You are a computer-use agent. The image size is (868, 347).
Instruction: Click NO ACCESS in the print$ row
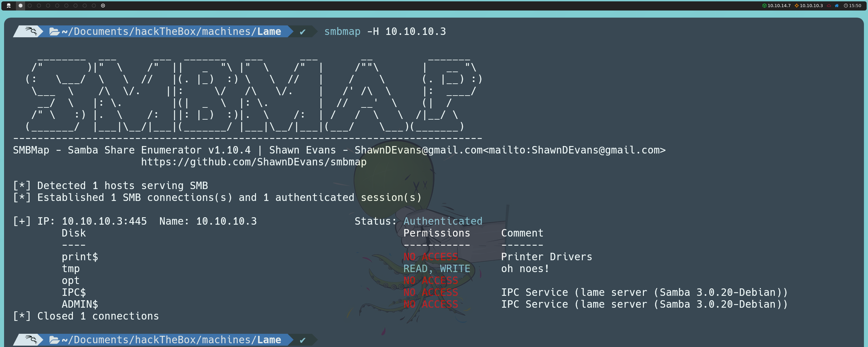431,257
